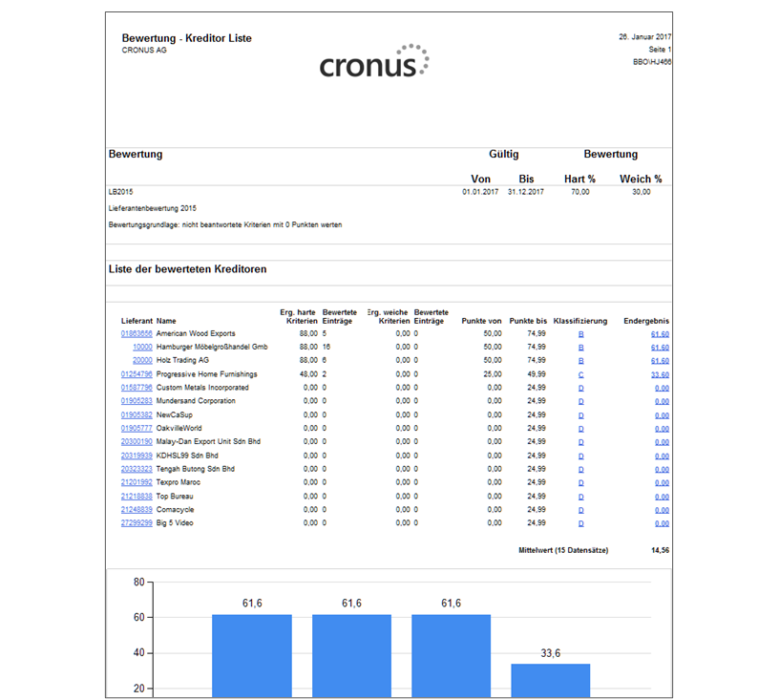Open Endergebnis 0,00 for Top Bureau
This screenshot has height=700, width=779.
pos(663,498)
